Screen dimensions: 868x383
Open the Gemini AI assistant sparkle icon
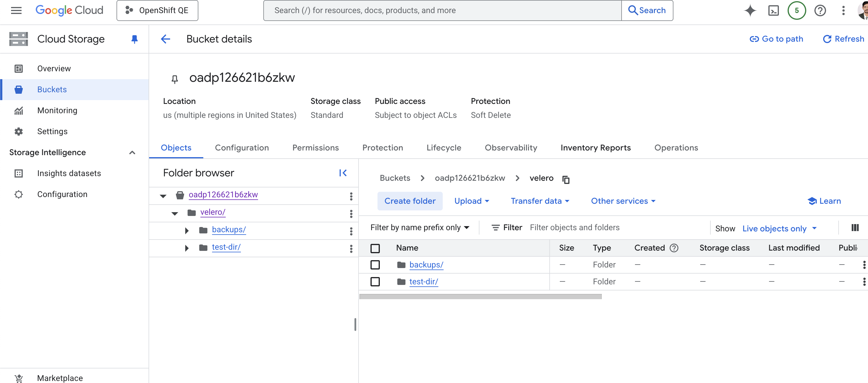[x=750, y=10]
